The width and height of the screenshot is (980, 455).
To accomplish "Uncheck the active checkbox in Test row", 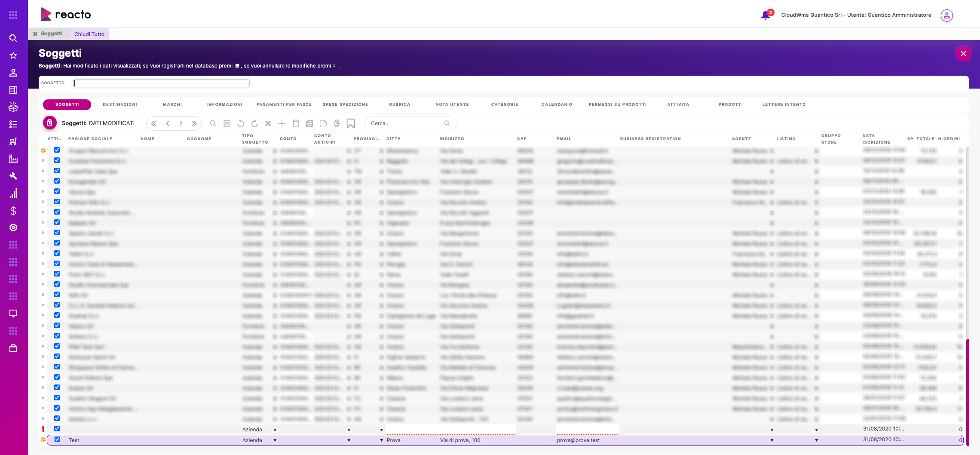I will click(57, 440).
